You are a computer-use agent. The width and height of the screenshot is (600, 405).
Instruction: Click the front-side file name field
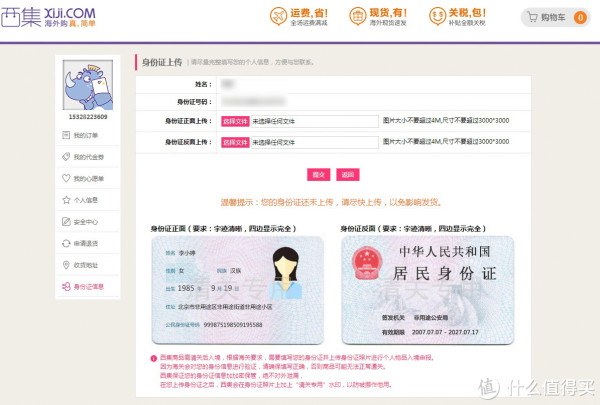click(x=315, y=121)
